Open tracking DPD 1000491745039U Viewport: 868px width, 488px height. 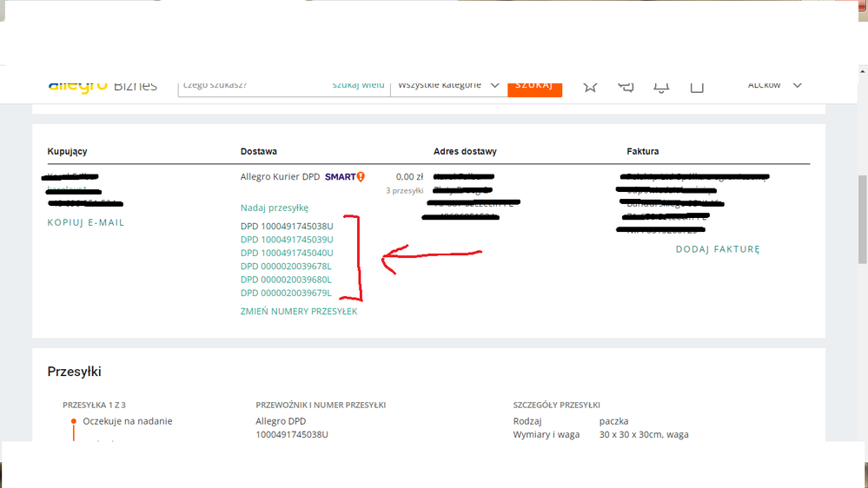coord(287,240)
